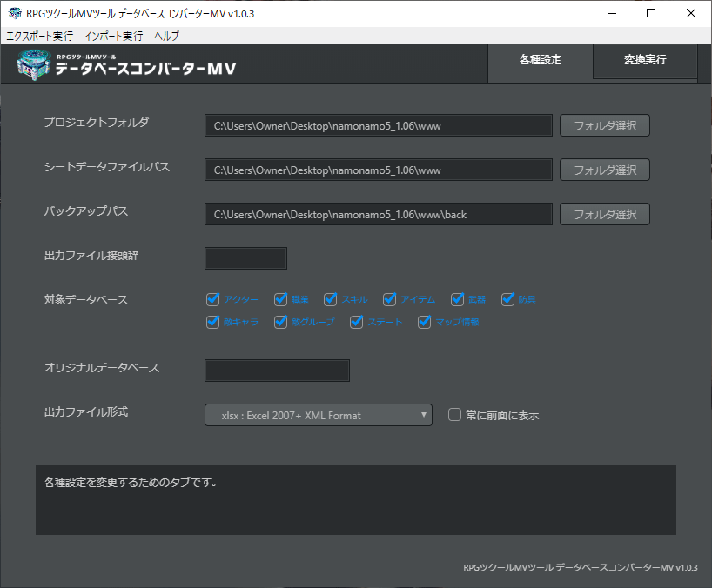Open the ヘルプ menu
Viewport: 712px width, 588px height.
point(166,36)
